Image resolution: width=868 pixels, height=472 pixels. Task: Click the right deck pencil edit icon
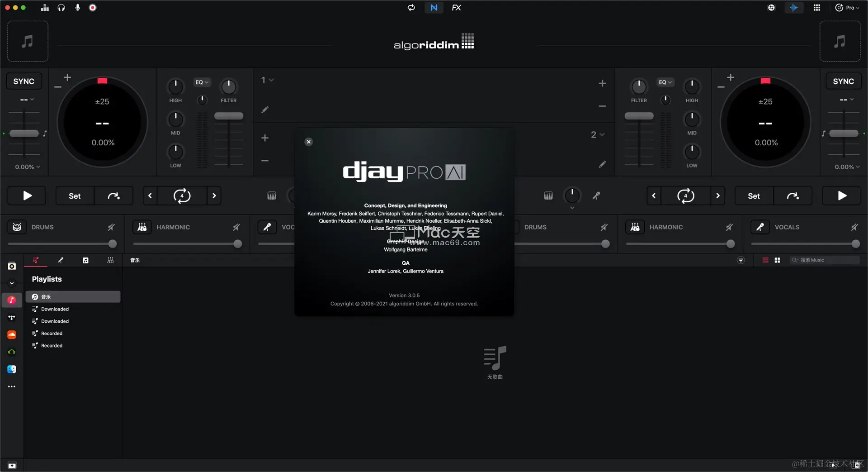tap(602, 164)
